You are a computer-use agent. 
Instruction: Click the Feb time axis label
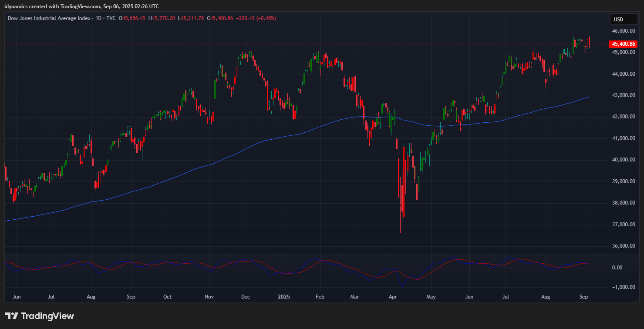[320, 297]
